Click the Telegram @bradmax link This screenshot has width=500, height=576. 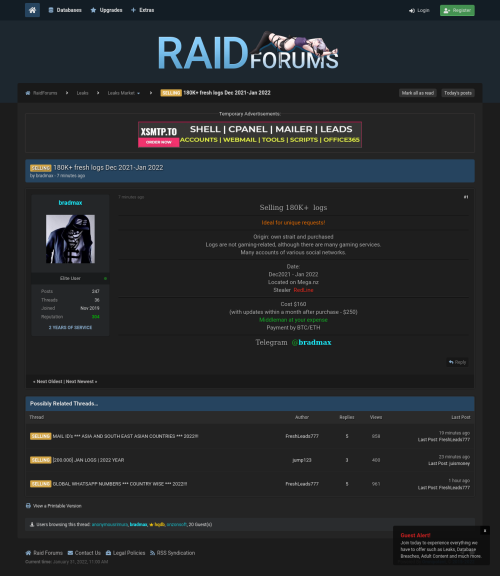[x=311, y=342]
